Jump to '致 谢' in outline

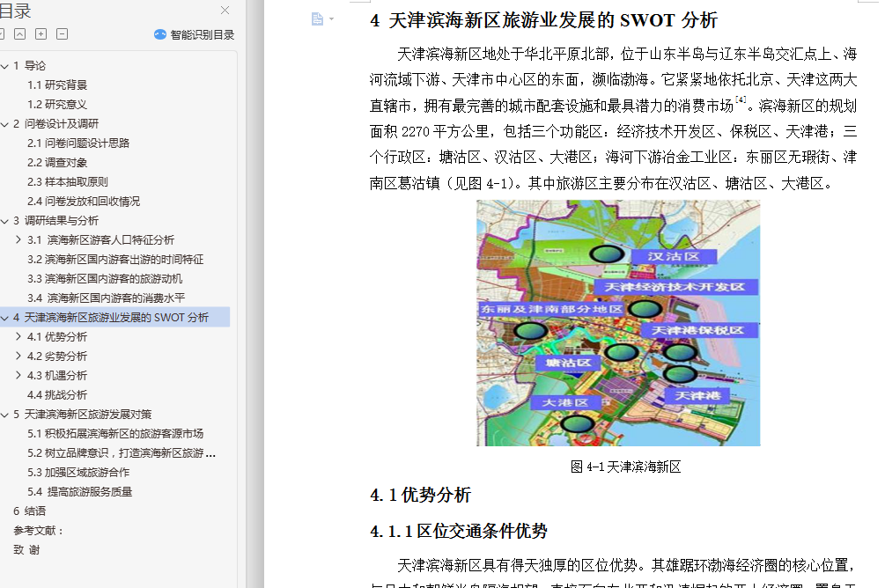pos(26,549)
